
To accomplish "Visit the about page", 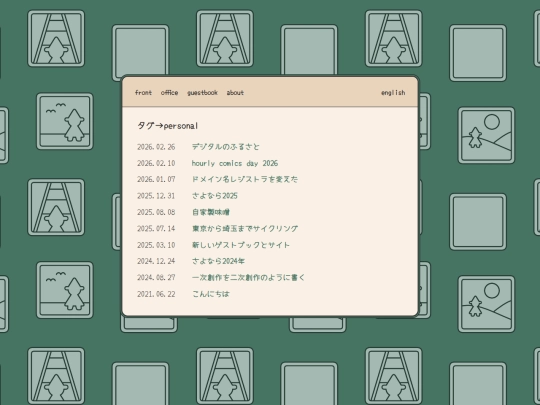I will pyautogui.click(x=235, y=93).
